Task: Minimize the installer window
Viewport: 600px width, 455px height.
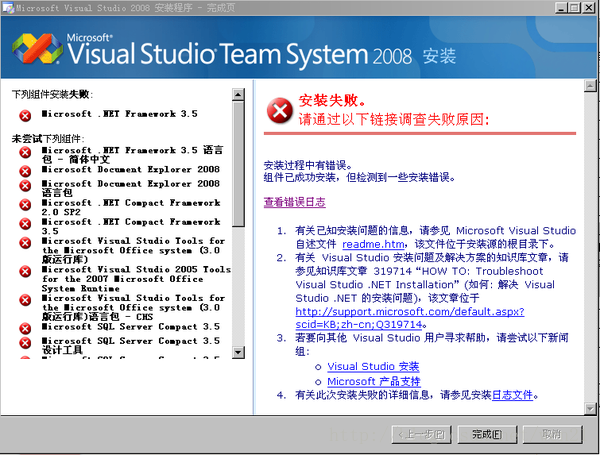Action: tap(561, 8)
